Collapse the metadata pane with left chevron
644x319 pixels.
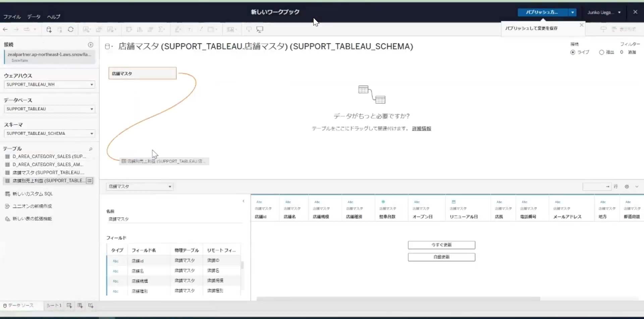pos(244,201)
